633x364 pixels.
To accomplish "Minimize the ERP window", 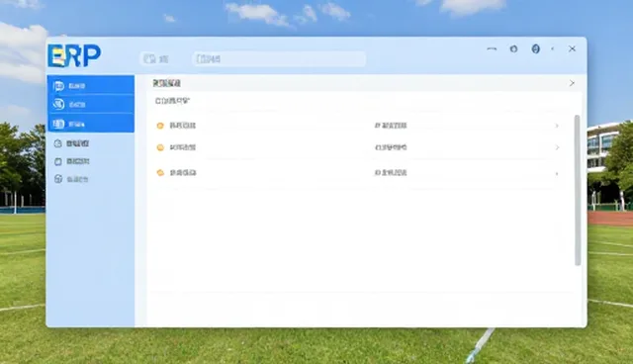I will [492, 48].
